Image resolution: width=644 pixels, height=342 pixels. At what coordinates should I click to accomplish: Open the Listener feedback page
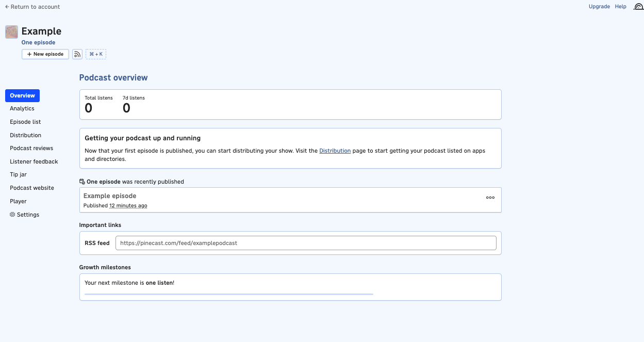point(34,161)
